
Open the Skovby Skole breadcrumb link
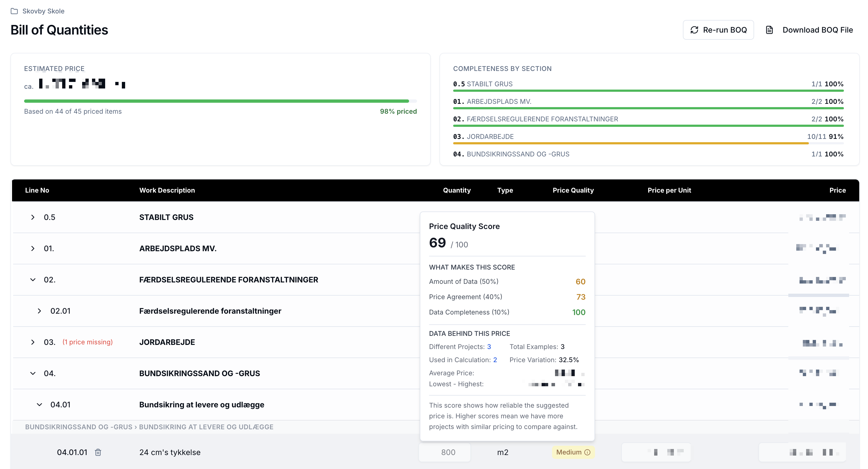click(x=43, y=11)
